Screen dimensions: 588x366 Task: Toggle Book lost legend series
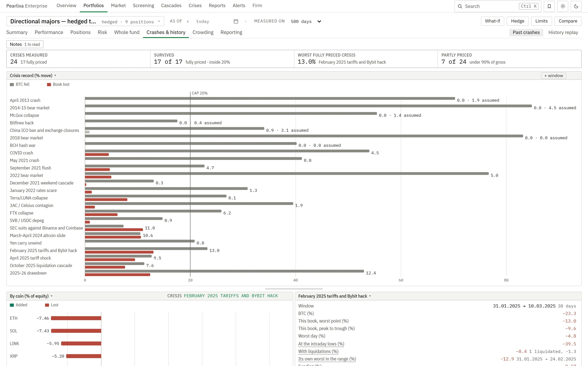(58, 85)
